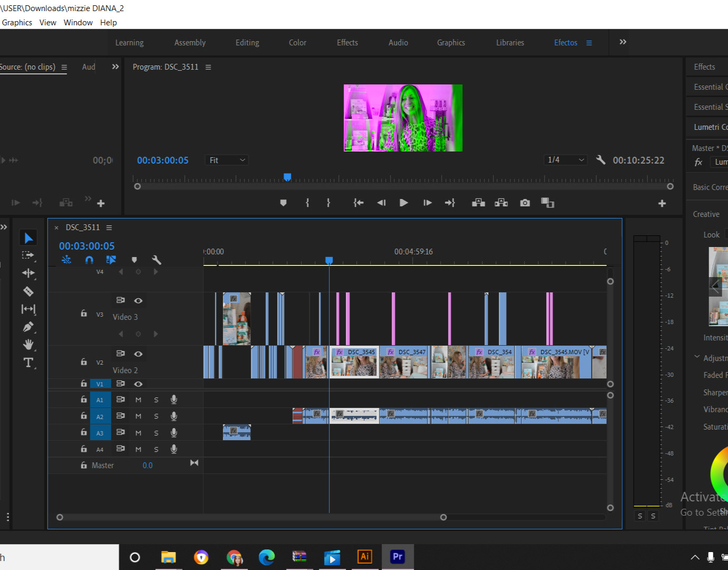Open the Fit zoom level dropdown
This screenshot has width=728, height=570.
click(x=226, y=160)
